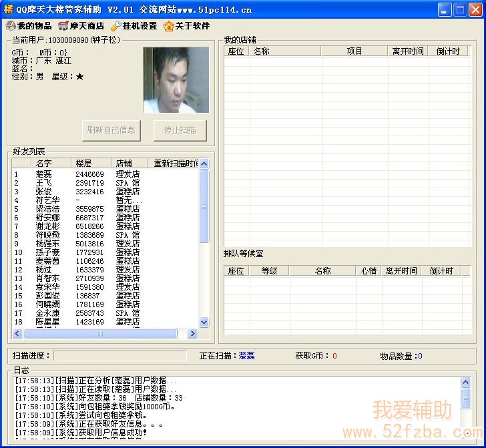Click friend list scroll up arrow

(204, 164)
